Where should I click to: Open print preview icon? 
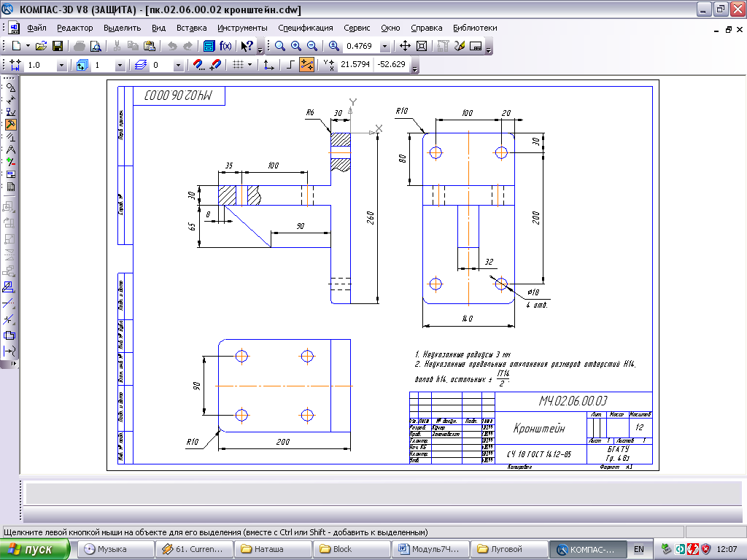[x=96, y=46]
